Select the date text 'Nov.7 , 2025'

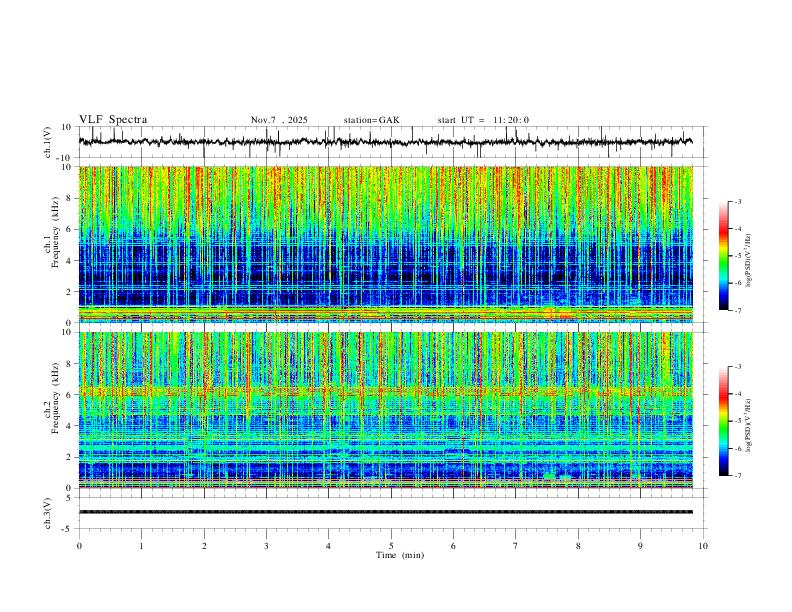coord(279,120)
